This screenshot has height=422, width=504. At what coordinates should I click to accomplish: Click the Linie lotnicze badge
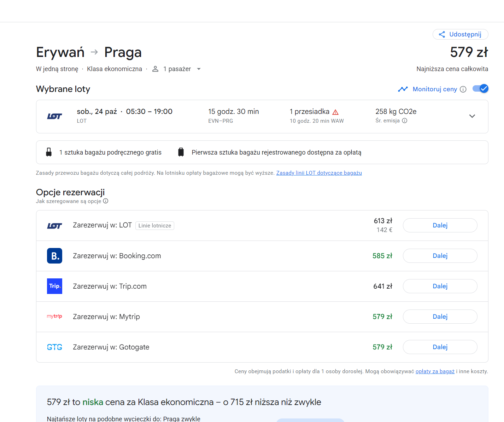(x=155, y=226)
